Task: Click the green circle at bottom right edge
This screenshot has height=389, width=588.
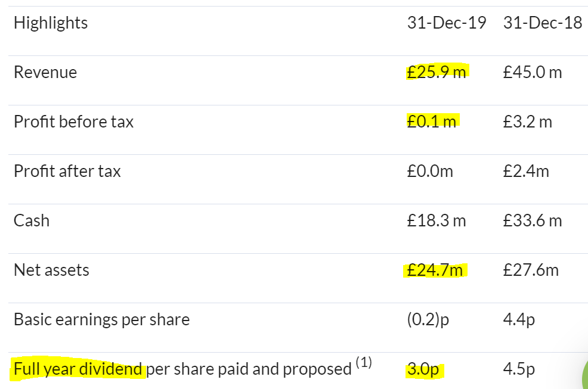Action: coord(585,376)
